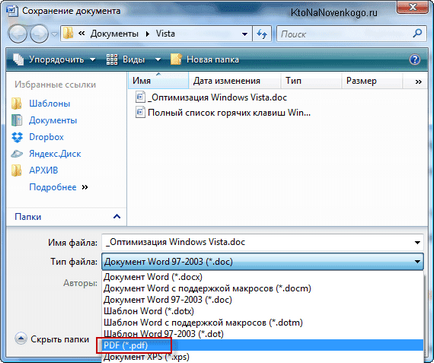
Task: Choose PDF (*.pdf) file type
Action: [x=263, y=345]
